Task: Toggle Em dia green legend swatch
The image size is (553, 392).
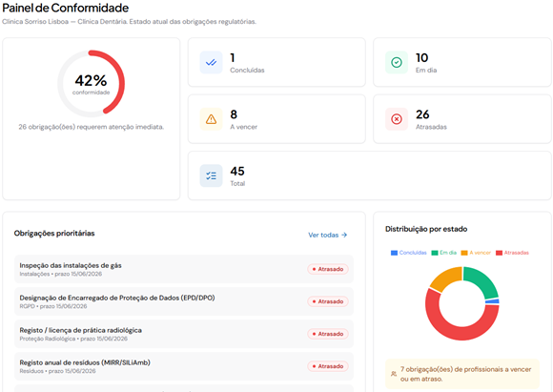Action: coord(435,253)
